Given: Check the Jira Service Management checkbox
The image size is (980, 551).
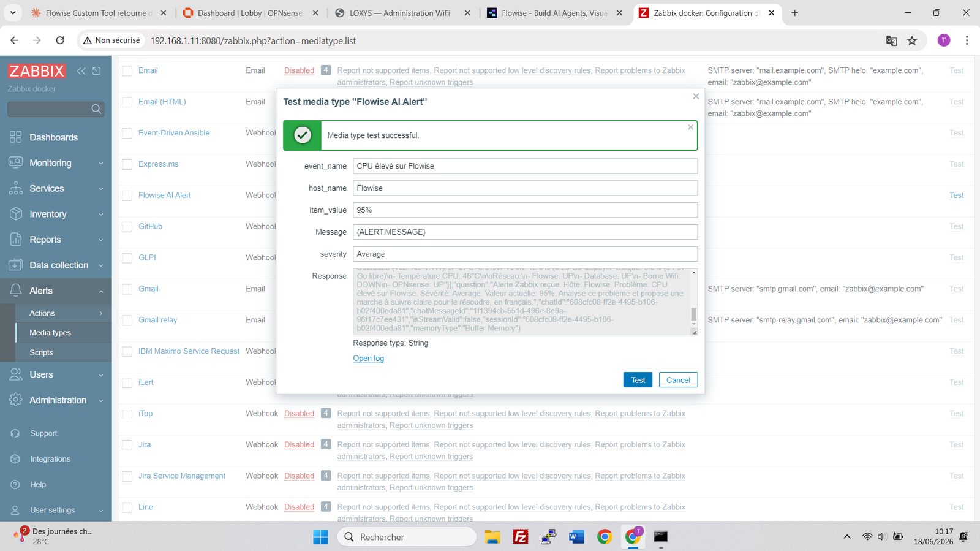Looking at the screenshot, I should (127, 476).
